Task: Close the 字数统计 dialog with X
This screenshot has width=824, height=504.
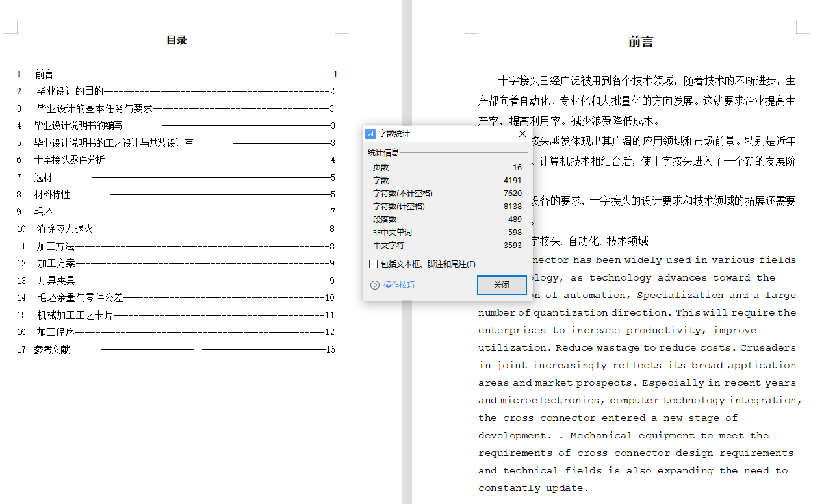Action: pos(522,134)
